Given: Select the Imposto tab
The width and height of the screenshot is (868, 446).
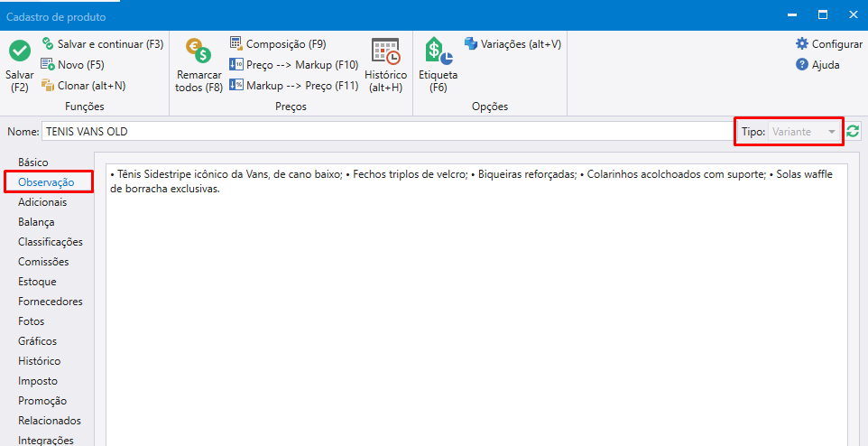Looking at the screenshot, I should pyautogui.click(x=38, y=381).
